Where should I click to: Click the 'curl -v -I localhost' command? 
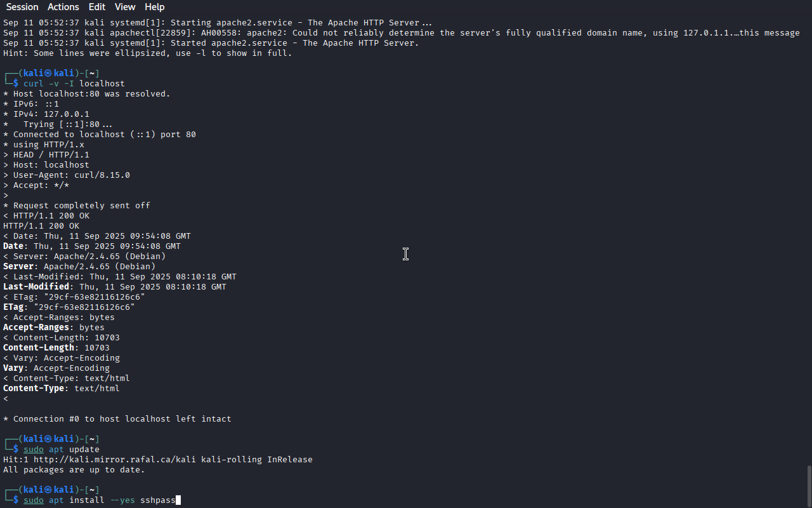[74, 84]
